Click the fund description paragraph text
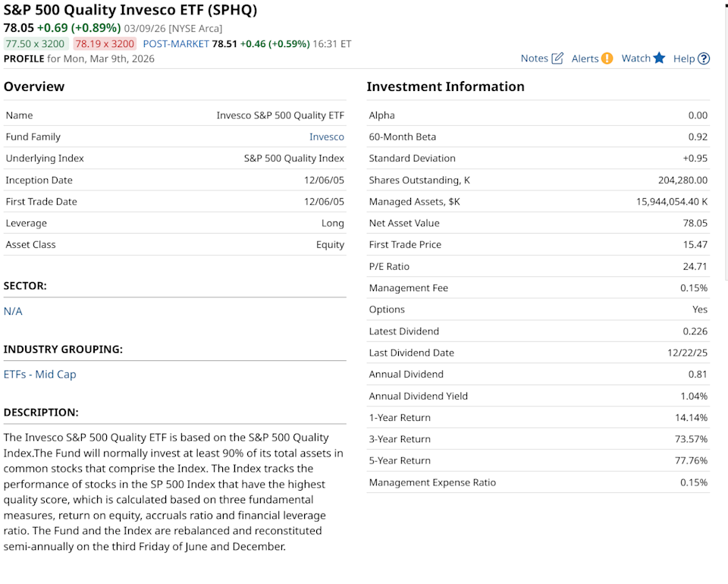The image size is (728, 584). click(173, 491)
